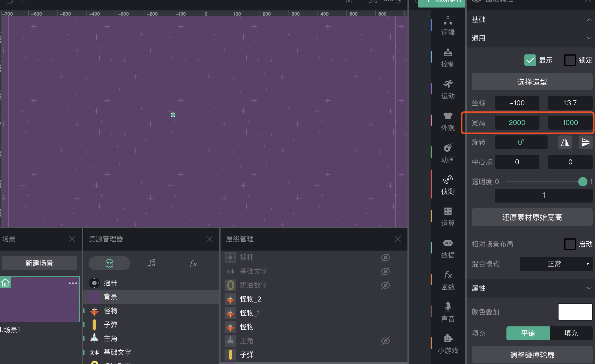The image size is (595, 364).
Task: Open the 颜色叠加 white color swatch
Action: [x=575, y=312]
